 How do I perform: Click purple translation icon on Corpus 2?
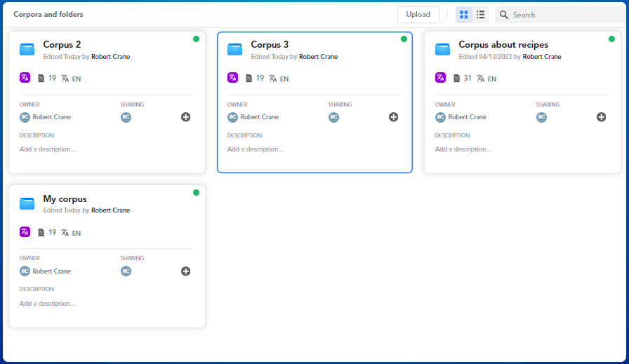pyautogui.click(x=25, y=78)
